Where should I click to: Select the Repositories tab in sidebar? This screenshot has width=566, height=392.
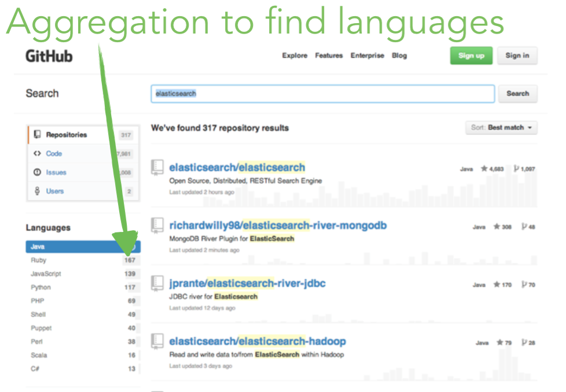83,135
